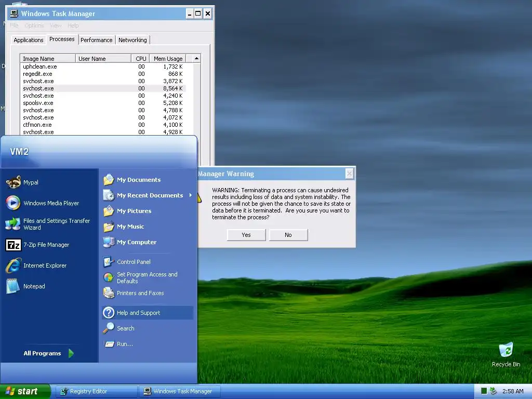Sort processes by Image Name column

(48, 58)
